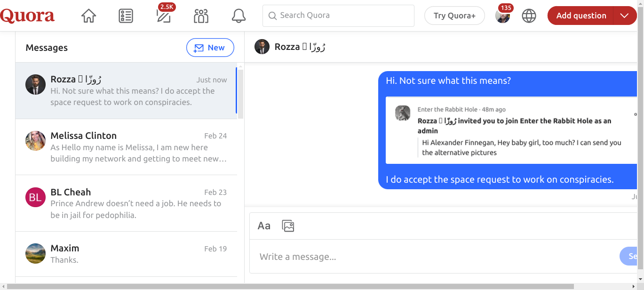Click the left arrow on the horizontal scrollbar

[3, 286]
